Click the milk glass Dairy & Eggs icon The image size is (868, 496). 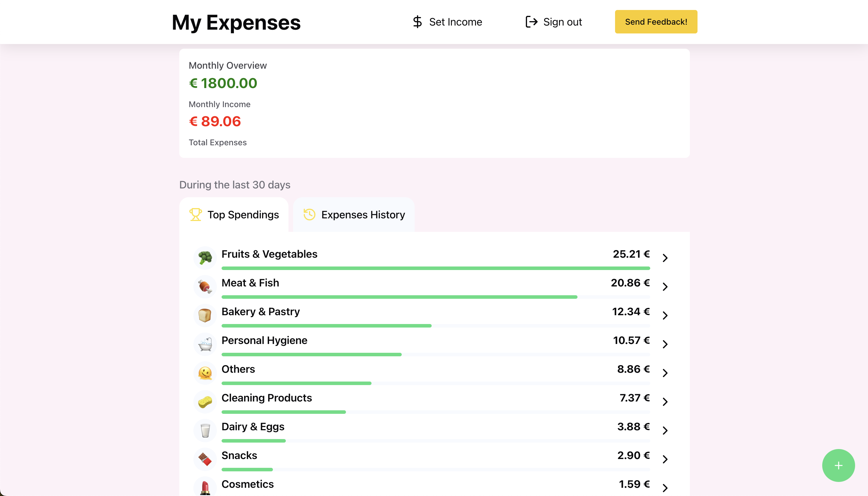tap(205, 431)
